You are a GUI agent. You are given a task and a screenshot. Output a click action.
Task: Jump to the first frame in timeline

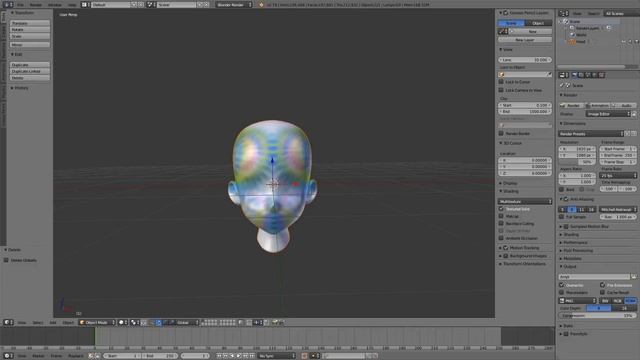pyautogui.click(x=219, y=356)
